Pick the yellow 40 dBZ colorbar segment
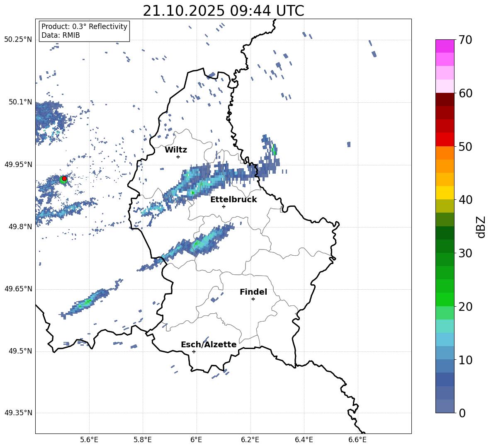491x448 pixels. point(445,193)
